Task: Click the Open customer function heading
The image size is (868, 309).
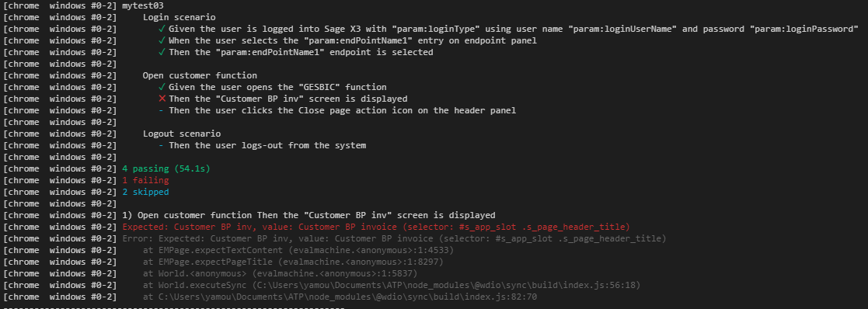Action: pyautogui.click(x=200, y=76)
